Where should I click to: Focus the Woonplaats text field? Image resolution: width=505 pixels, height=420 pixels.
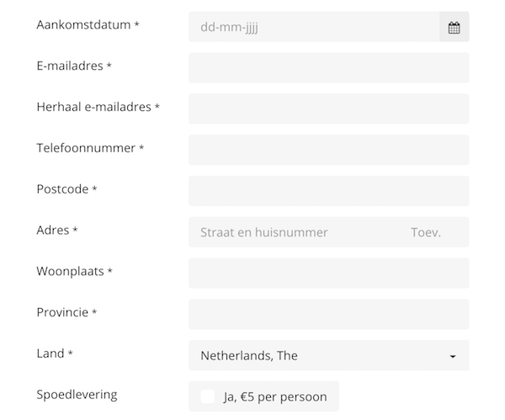[x=329, y=274]
